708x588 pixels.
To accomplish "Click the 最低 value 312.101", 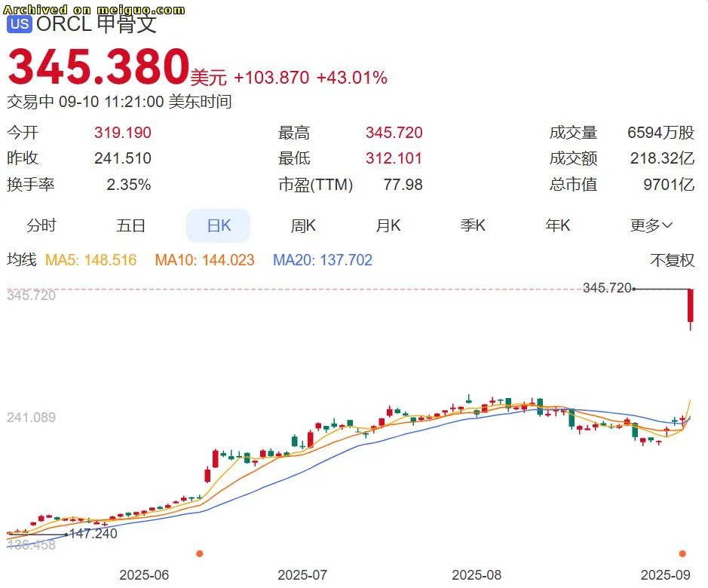I will (x=394, y=158).
